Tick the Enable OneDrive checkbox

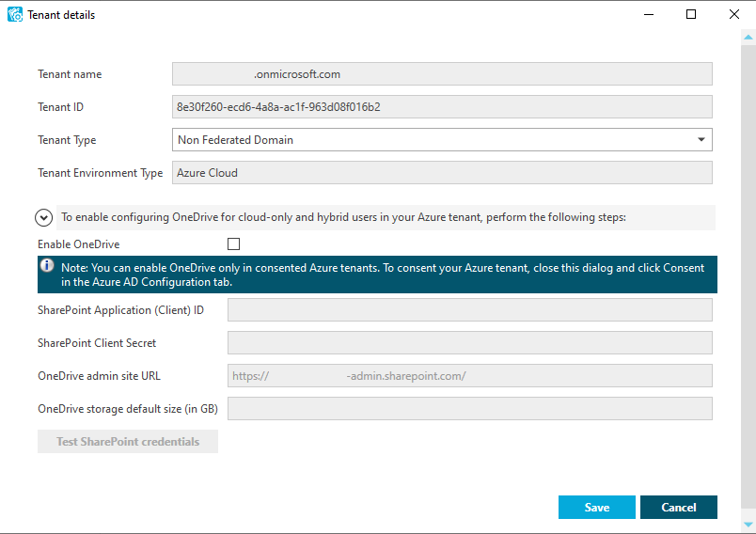[x=233, y=243]
